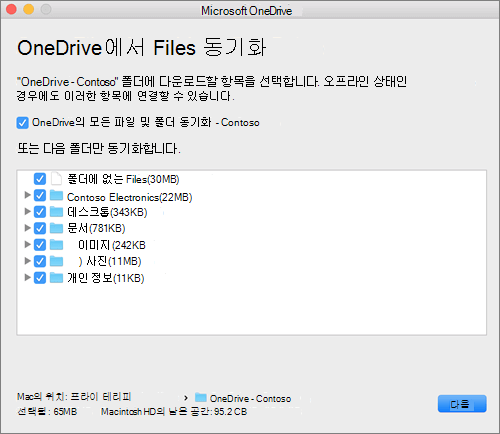Click the Contoso Electronics folder icon
Viewport: 500px width, 434px height.
[56, 195]
